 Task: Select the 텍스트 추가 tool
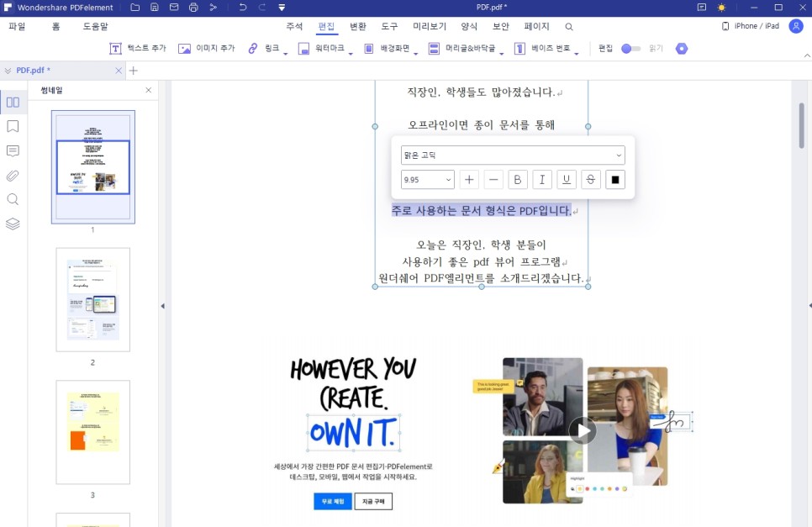(137, 48)
